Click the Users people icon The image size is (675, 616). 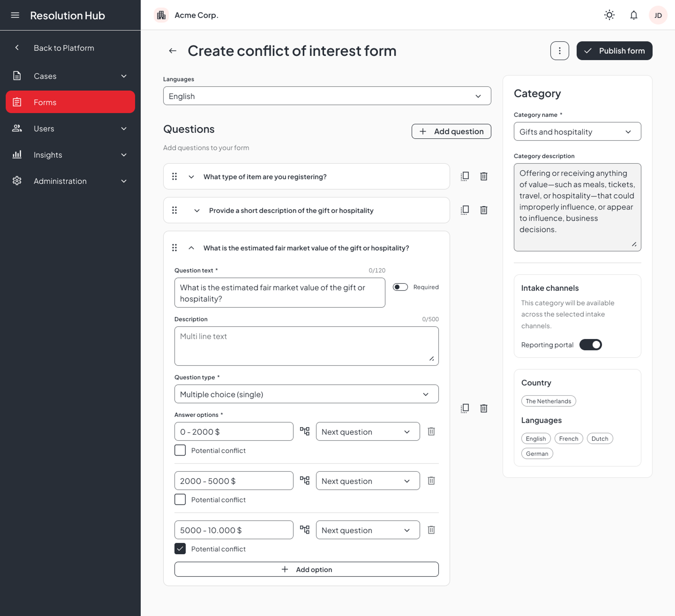17,128
